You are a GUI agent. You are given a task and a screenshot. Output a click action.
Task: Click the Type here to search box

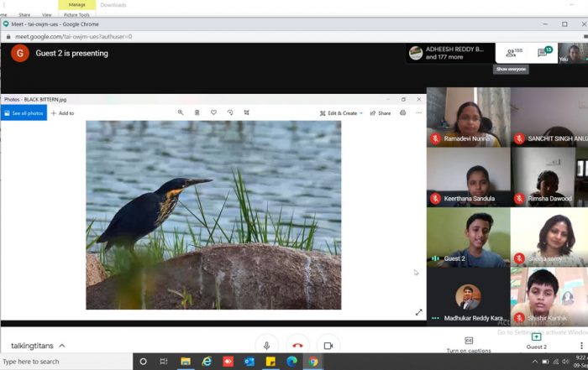point(66,362)
